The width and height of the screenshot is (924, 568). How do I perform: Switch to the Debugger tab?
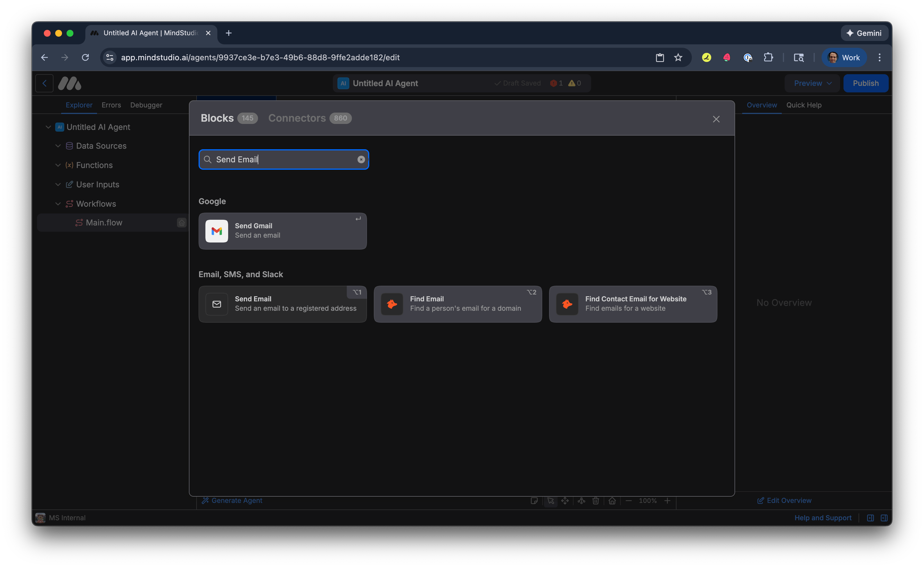click(146, 105)
